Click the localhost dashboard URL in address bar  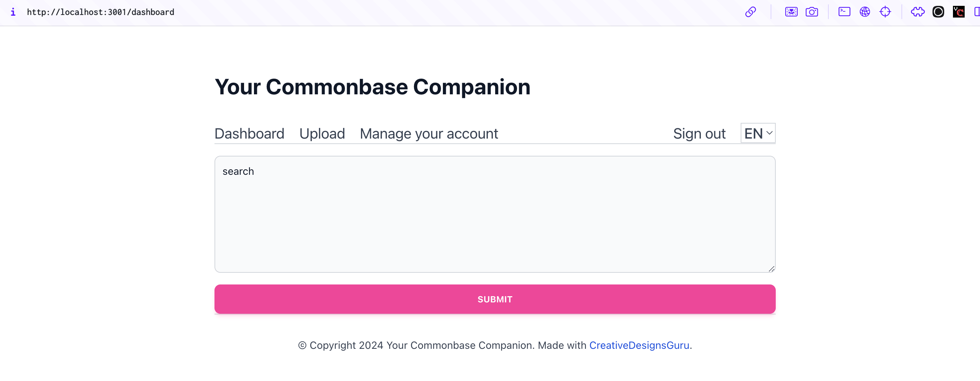tap(100, 12)
